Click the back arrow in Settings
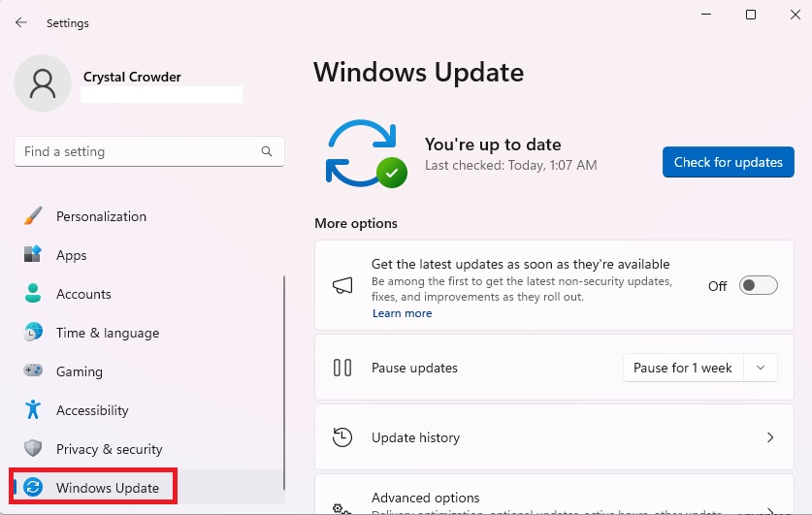 [20, 22]
